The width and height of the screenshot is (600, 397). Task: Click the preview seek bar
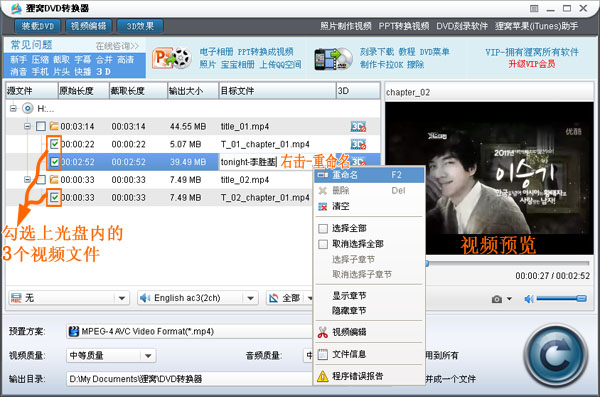click(507, 263)
